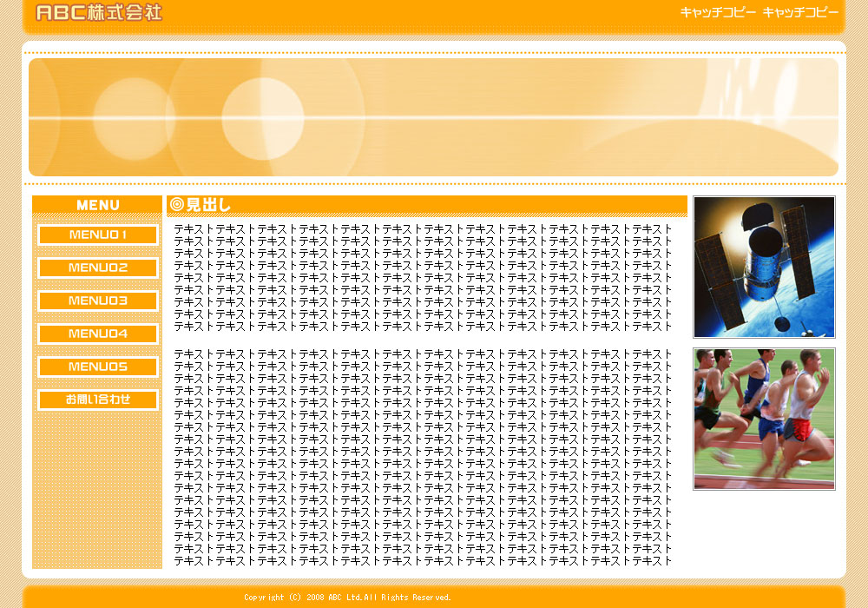Click the キャッチコピー tagline text

pyautogui.click(x=759, y=12)
